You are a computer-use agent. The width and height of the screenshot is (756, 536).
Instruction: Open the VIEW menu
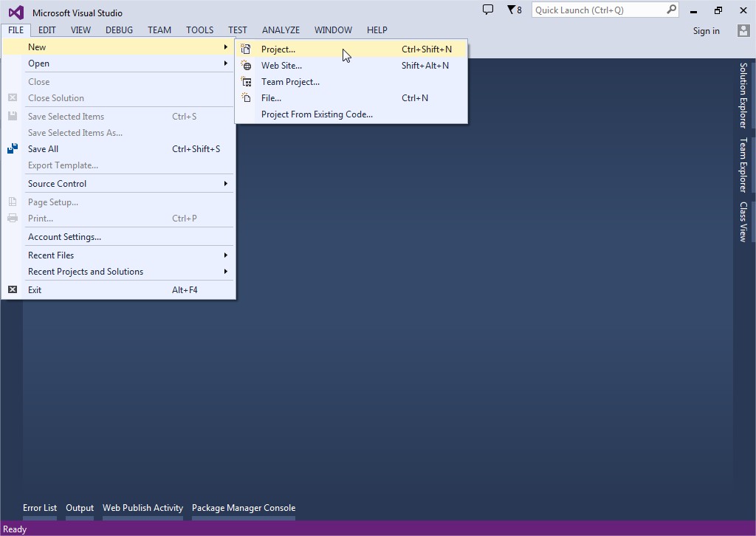[x=80, y=30]
